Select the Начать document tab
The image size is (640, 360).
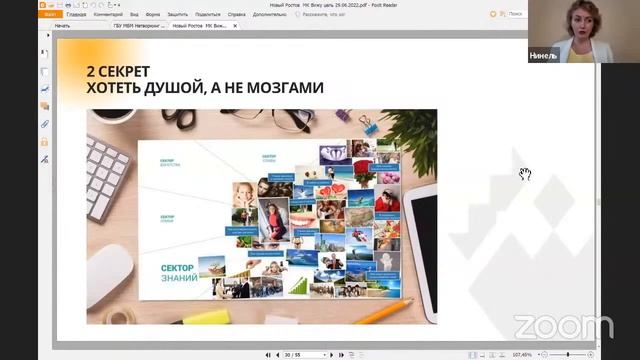tap(62, 26)
